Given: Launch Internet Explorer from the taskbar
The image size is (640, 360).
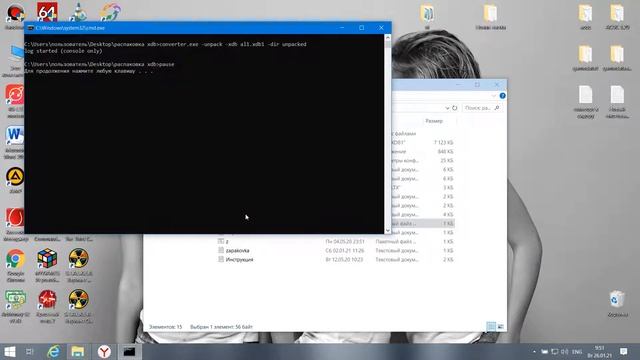Looking at the screenshot, I should point(53,351).
